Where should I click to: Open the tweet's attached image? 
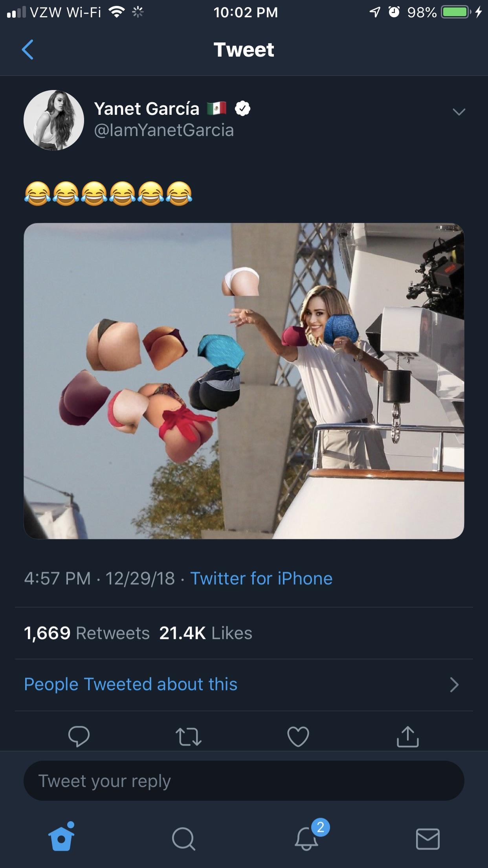(244, 381)
